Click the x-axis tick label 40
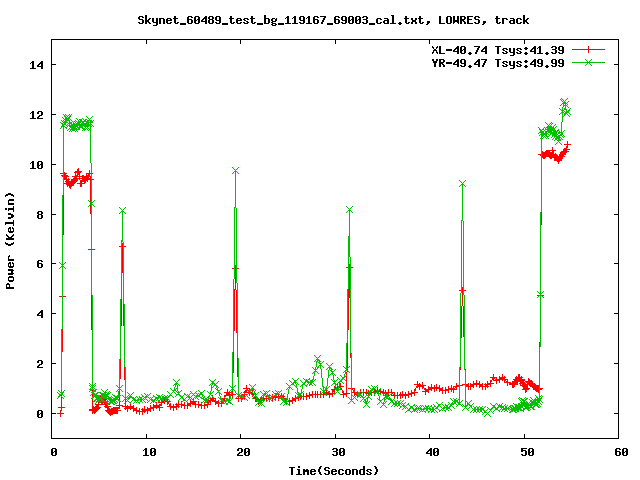 (432, 452)
